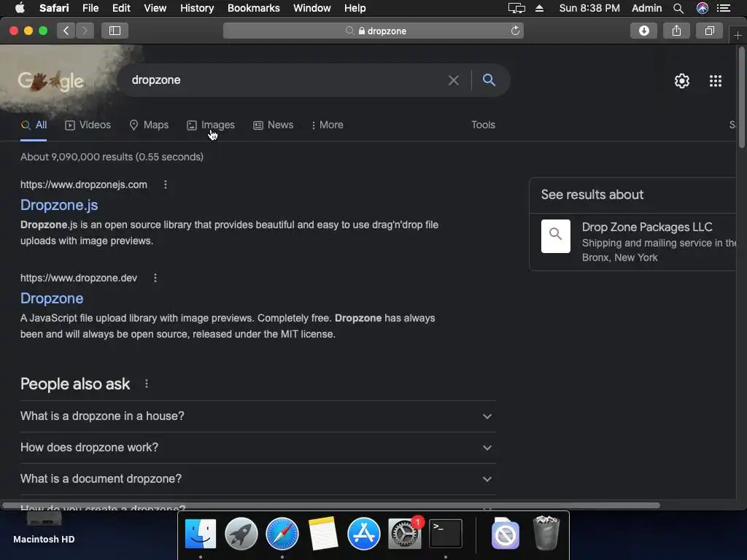The image size is (747, 560).
Task: Click the Share icon in Safari toolbar
Action: 676,31
